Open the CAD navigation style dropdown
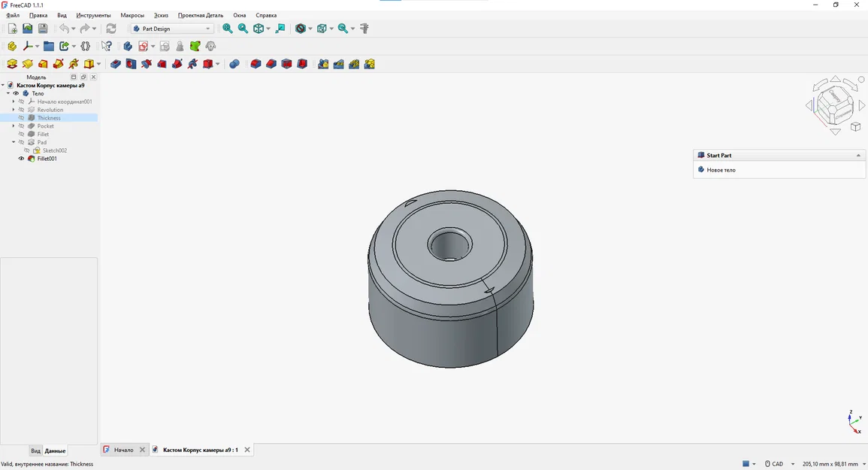 point(793,464)
